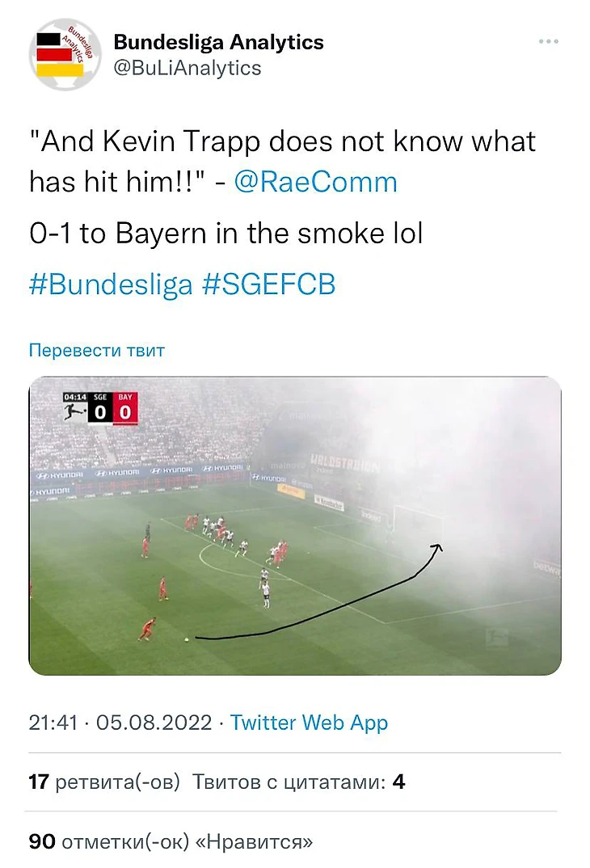Click the Bundesliga watermark logo in image
Viewport: 590px width, 868px height.
(496, 637)
